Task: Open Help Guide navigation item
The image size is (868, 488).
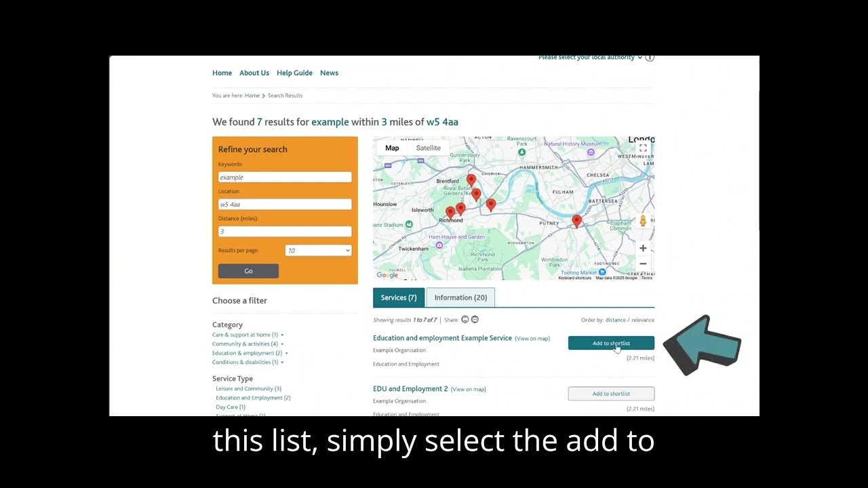Action: pos(294,73)
